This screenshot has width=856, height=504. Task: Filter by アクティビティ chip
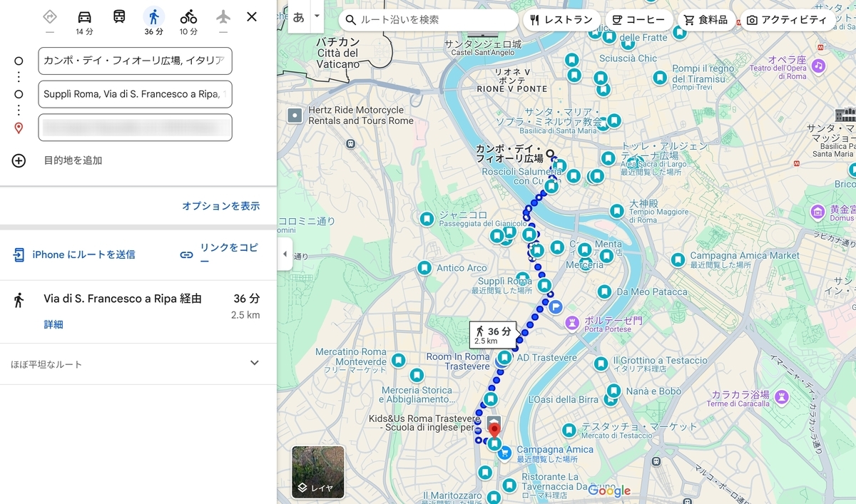point(787,20)
